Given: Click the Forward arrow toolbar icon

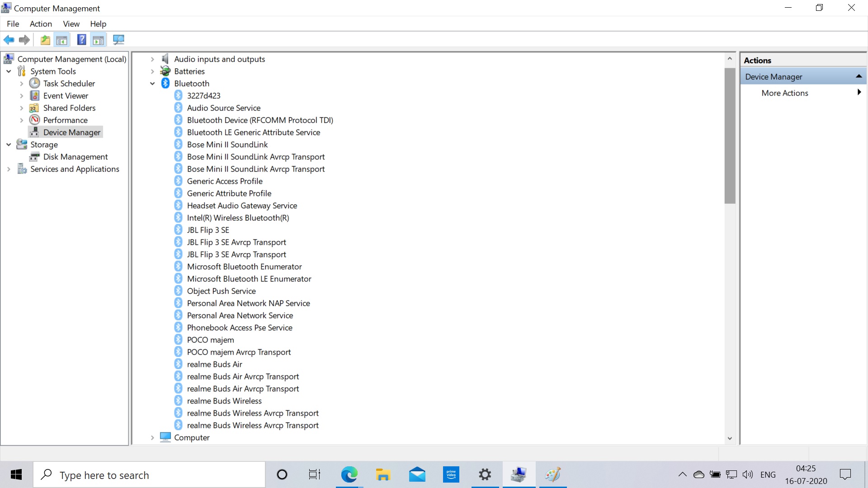Looking at the screenshot, I should (x=24, y=40).
